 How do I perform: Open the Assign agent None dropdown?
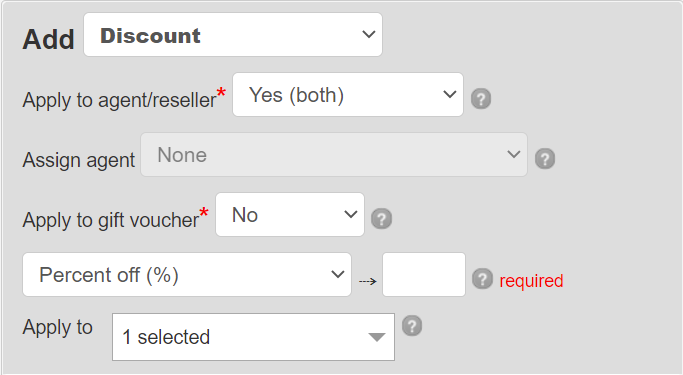tap(334, 155)
